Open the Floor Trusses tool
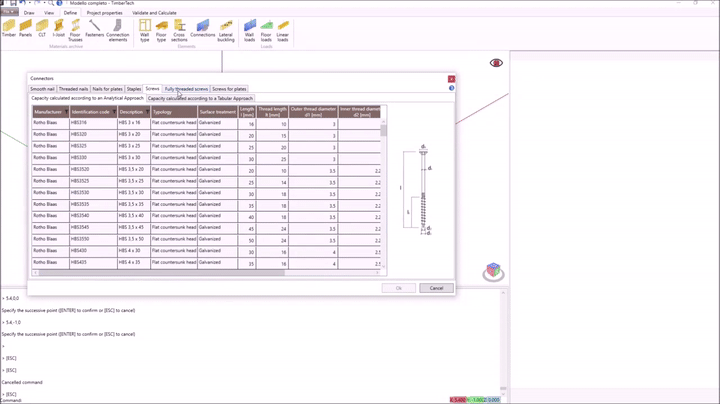 pyautogui.click(x=75, y=29)
